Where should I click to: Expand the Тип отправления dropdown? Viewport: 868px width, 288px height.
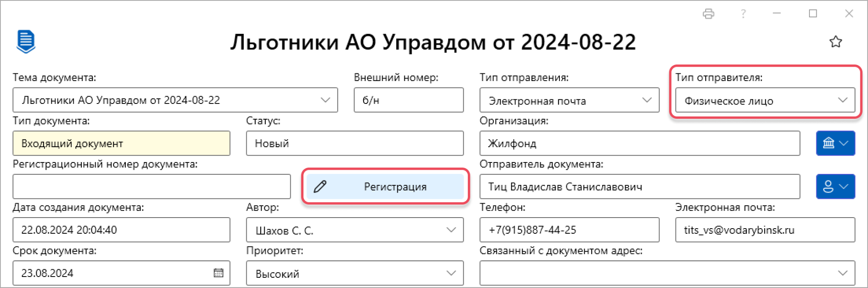point(569,101)
